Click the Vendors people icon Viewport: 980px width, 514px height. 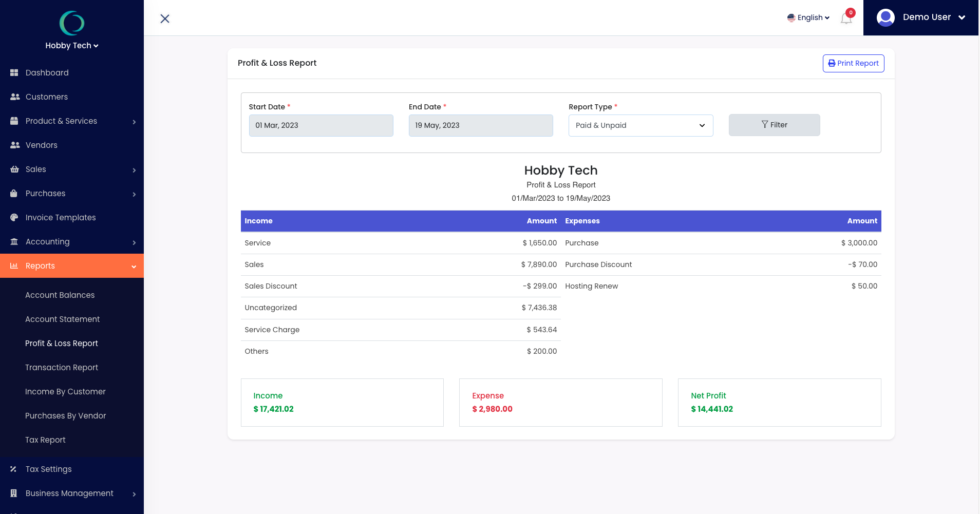(15, 145)
